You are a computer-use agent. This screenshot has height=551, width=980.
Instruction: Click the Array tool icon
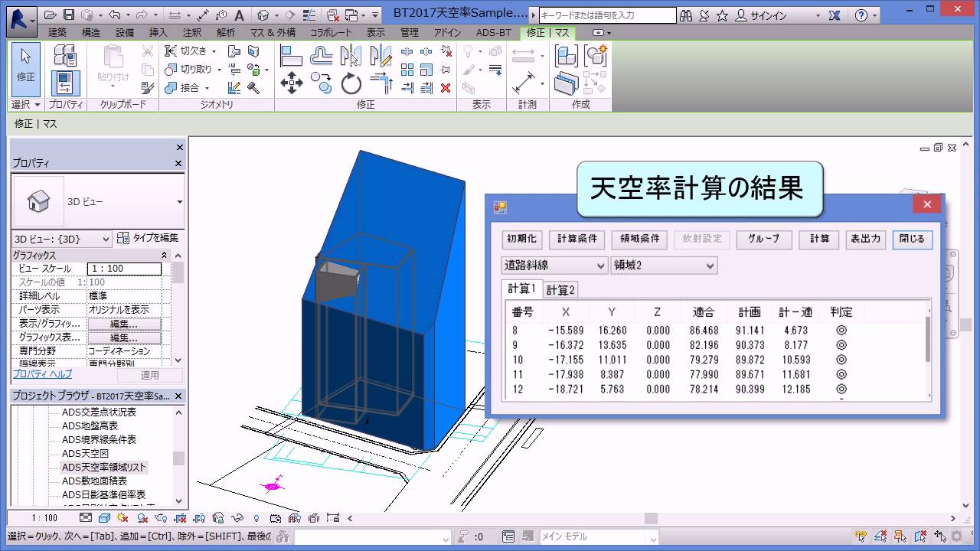click(407, 70)
